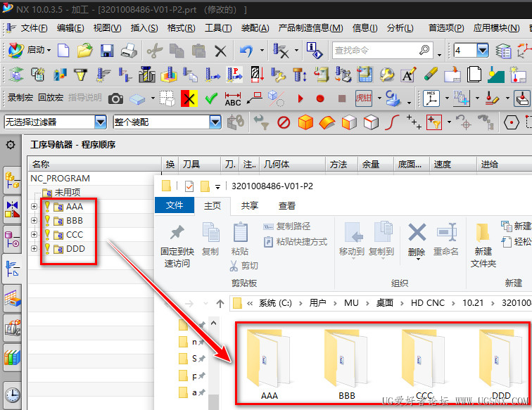Click the scissors Cut icon
Viewport: 532px width, 410px height.
point(155,51)
